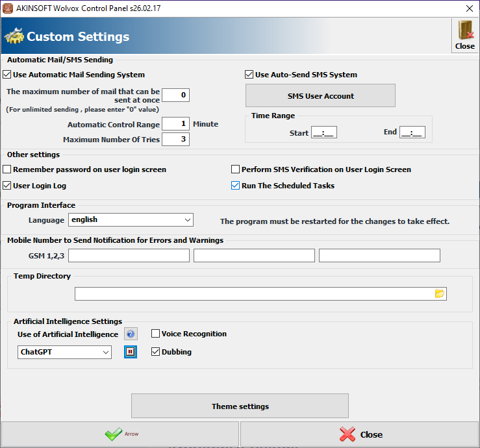
Task: Confirm with the green checkmark Arrow button
Action: click(120, 434)
